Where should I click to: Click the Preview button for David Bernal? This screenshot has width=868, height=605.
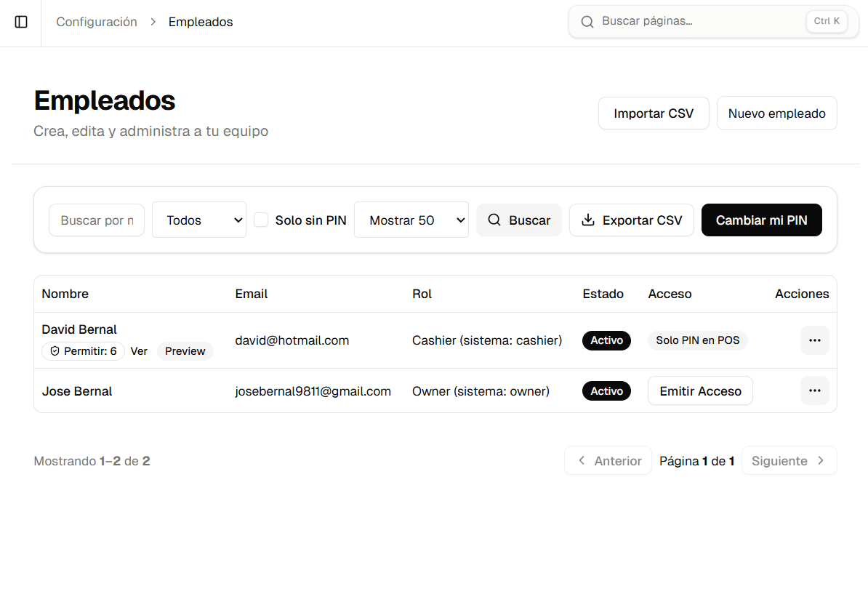[185, 350]
